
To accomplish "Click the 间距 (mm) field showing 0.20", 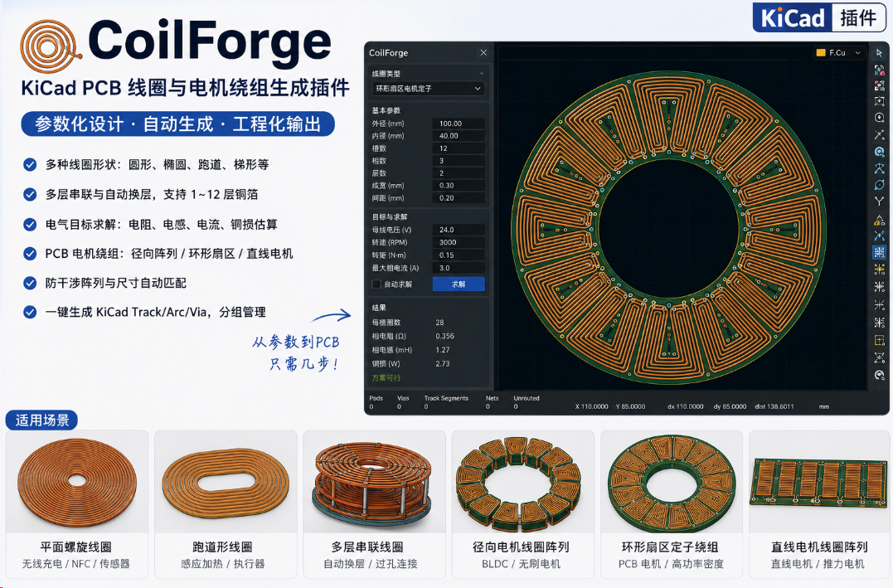I will 459,197.
